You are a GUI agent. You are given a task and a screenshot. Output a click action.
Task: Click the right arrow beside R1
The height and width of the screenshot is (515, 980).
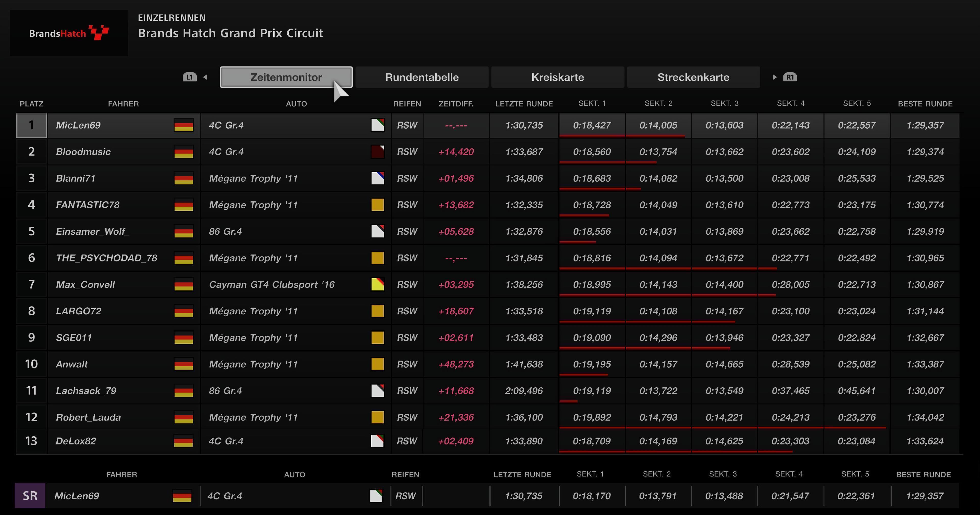click(x=775, y=77)
